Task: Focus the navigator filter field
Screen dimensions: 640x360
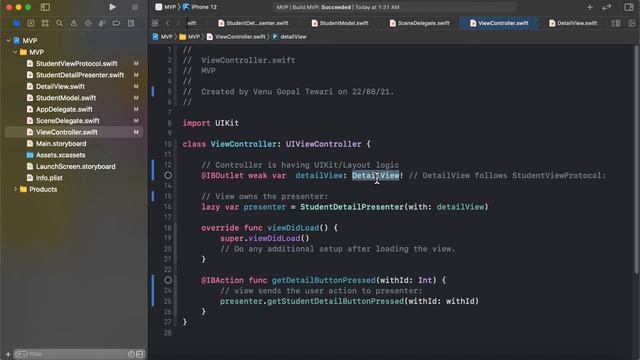Action: (x=78, y=354)
